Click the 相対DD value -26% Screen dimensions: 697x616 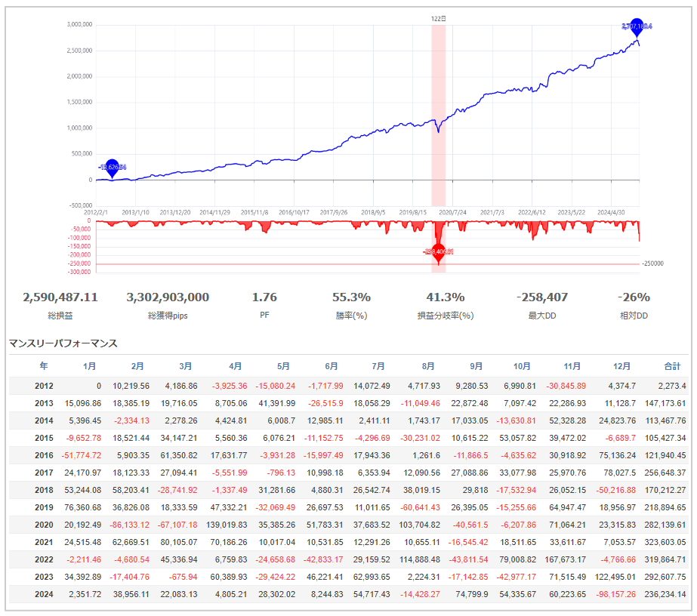633,297
